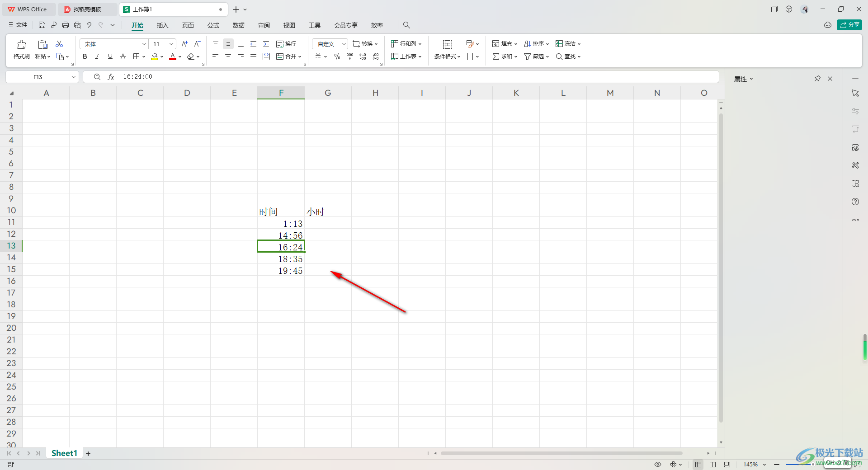Toggle bold formatting

[85, 56]
